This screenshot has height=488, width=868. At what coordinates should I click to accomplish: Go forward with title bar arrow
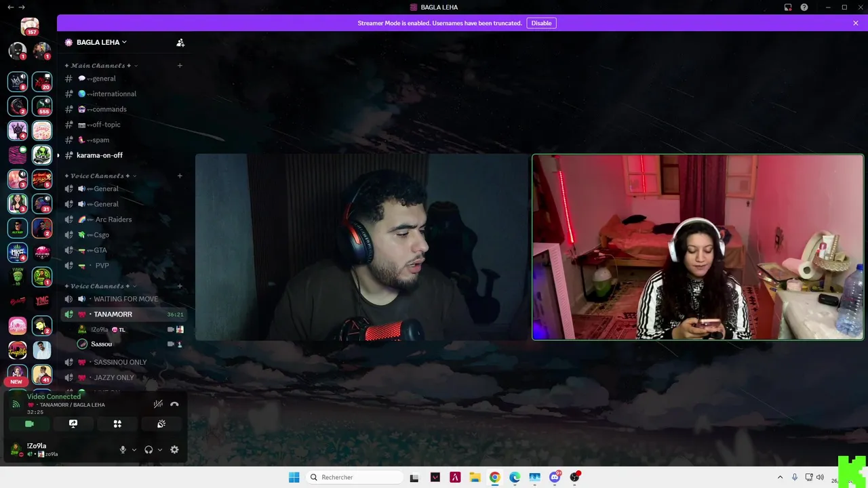[22, 7]
